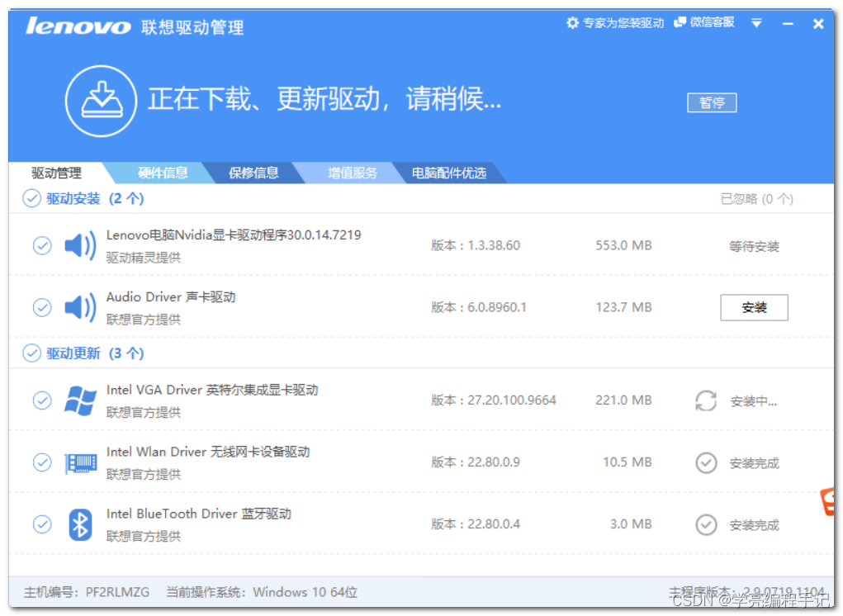The image size is (843, 616).
Task: Uncheck the Lenovo Nvidia显卡驱动 checkbox
Action: click(42, 245)
